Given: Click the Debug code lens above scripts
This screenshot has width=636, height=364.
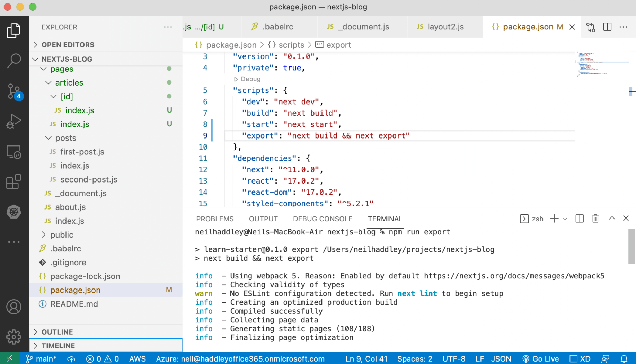Looking at the screenshot, I should [247, 79].
